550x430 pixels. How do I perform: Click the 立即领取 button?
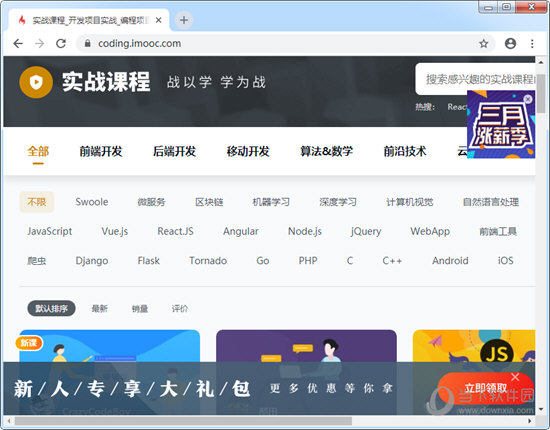coord(486,388)
